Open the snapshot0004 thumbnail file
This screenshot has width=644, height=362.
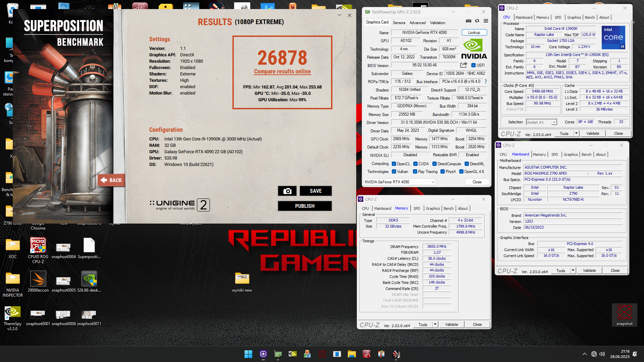pyautogui.click(x=63, y=250)
